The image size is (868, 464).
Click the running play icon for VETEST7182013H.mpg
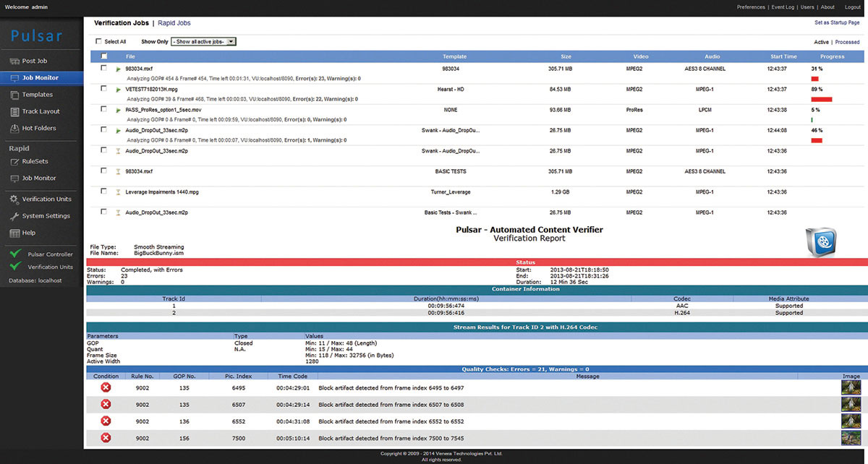point(118,89)
